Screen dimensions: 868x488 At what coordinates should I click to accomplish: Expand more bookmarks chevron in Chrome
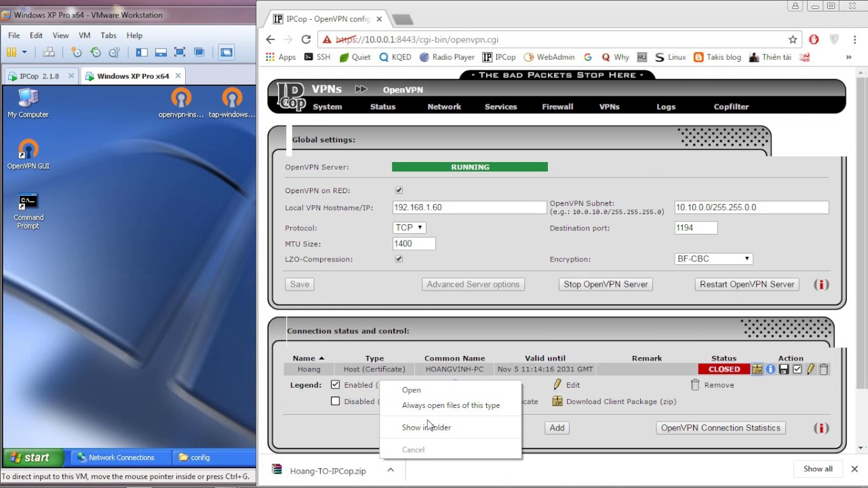pos(848,58)
